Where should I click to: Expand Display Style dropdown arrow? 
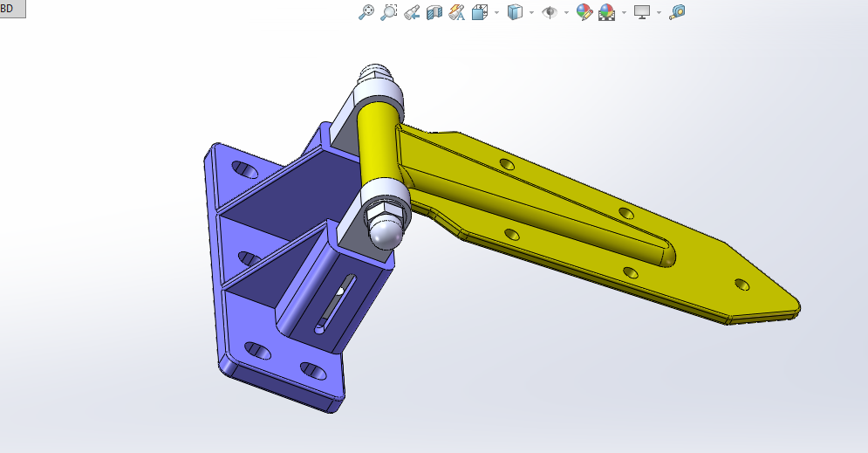click(x=532, y=12)
